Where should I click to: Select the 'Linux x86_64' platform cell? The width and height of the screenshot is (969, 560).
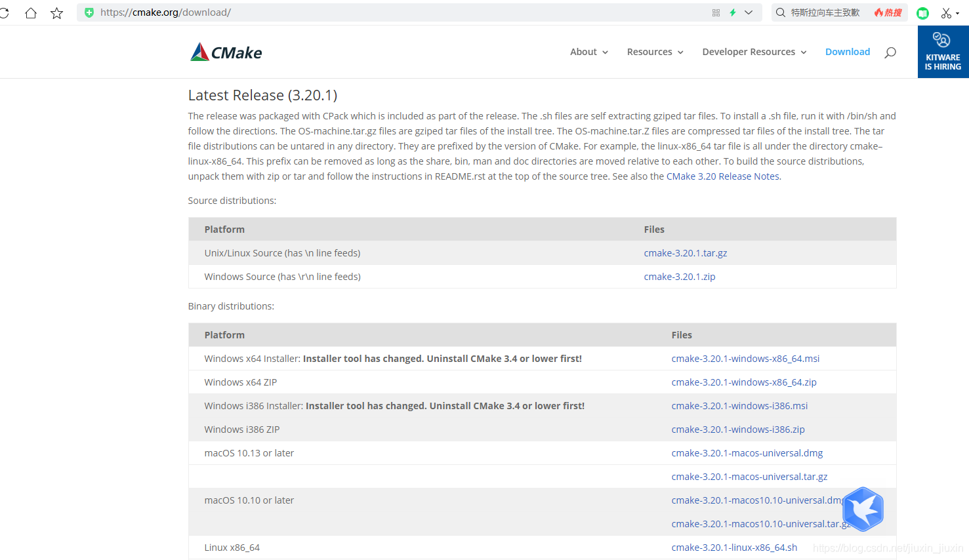click(232, 548)
